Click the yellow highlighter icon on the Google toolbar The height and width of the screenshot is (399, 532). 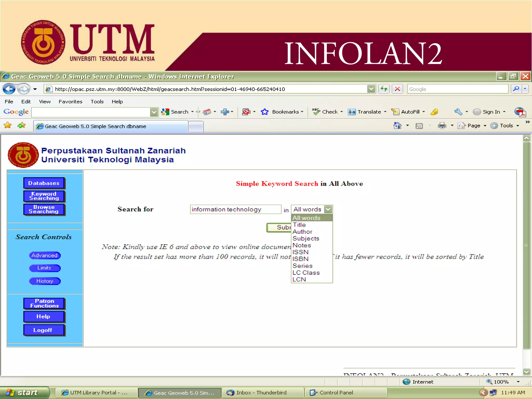pos(434,112)
